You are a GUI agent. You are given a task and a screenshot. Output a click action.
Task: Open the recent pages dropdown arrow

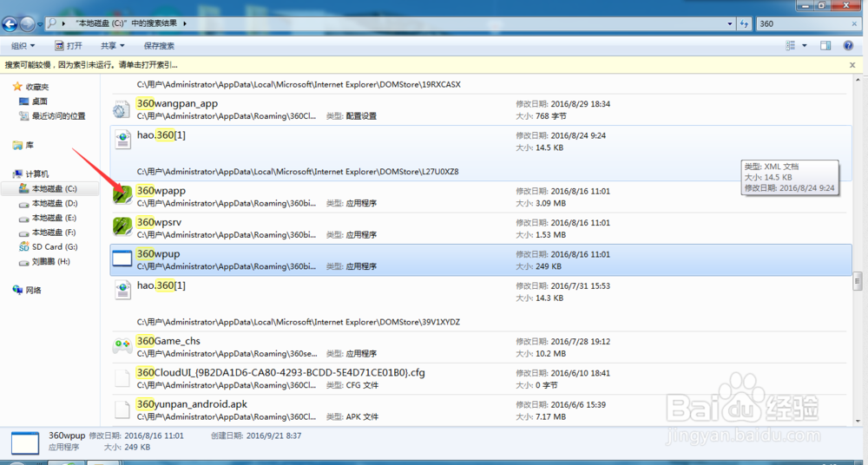(40, 24)
